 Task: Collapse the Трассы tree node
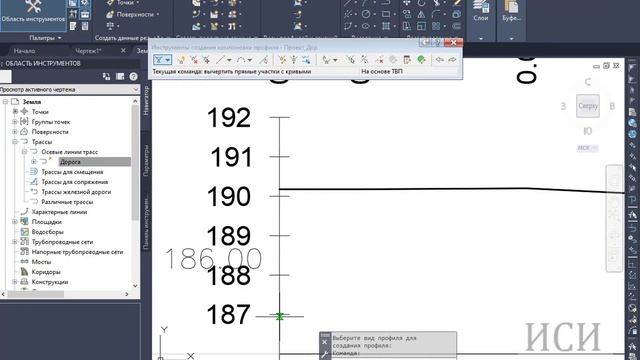(x=15, y=142)
